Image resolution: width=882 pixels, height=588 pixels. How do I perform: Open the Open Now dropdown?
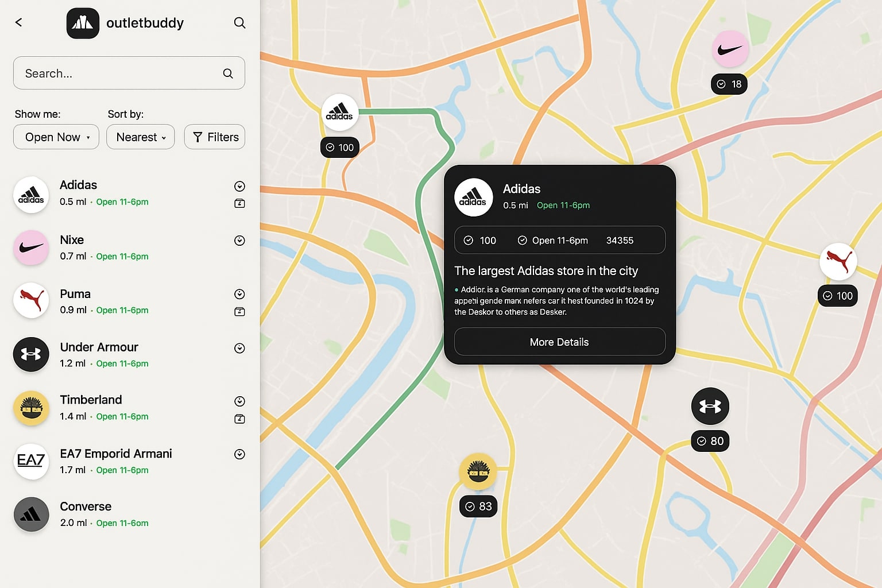pos(56,137)
